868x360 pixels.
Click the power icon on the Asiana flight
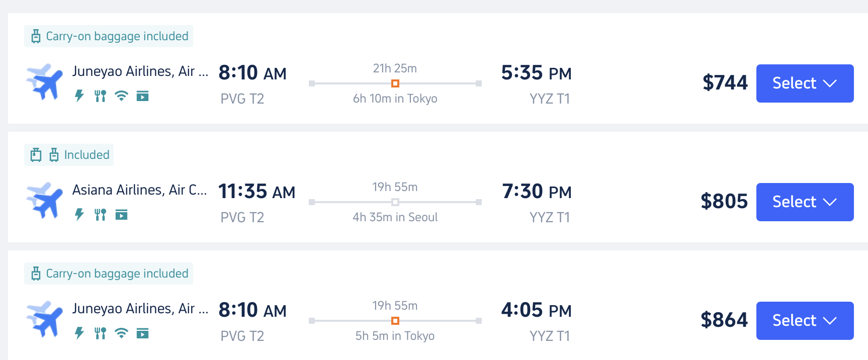(79, 215)
